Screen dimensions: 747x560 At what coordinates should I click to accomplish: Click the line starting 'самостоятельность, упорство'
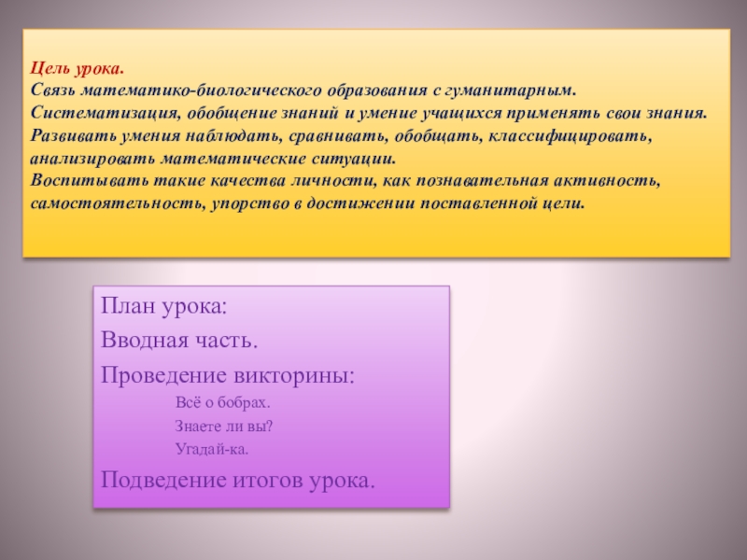[308, 203]
